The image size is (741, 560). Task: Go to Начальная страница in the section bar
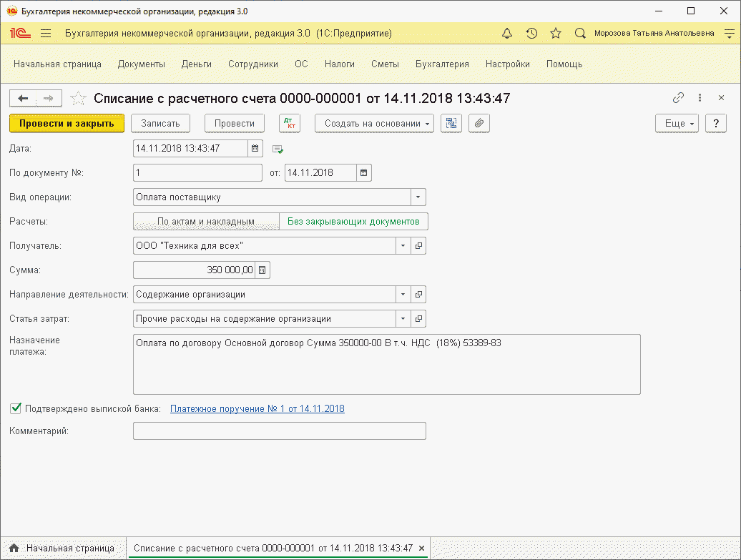coord(58,64)
